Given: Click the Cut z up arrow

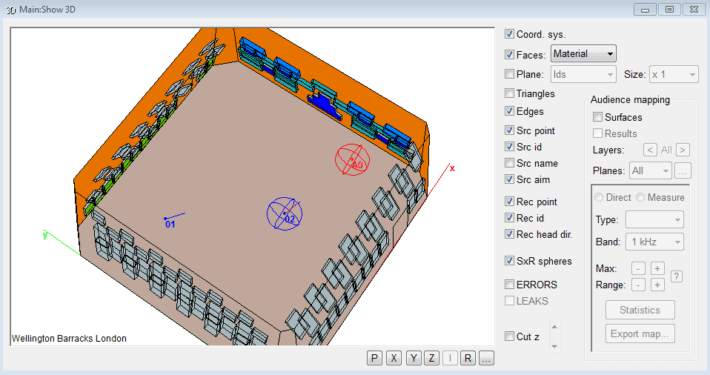Looking at the screenshot, I should point(554,327).
